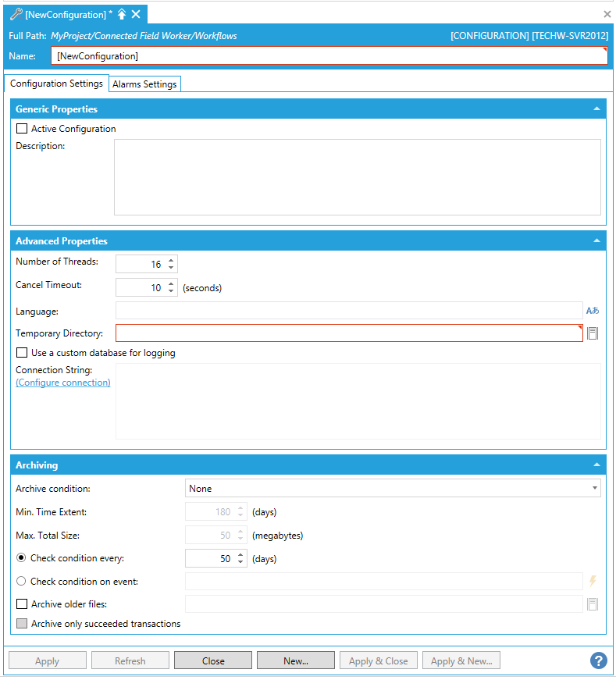Collapse the Generic Properties section

[x=596, y=109]
